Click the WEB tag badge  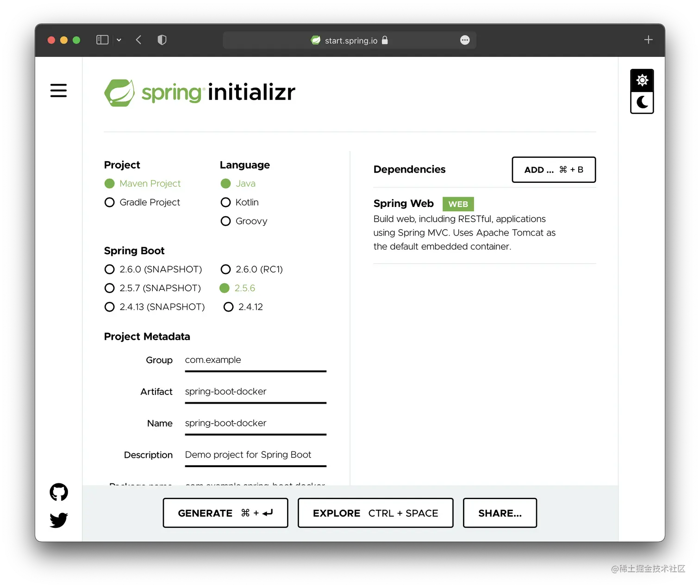pos(458,204)
